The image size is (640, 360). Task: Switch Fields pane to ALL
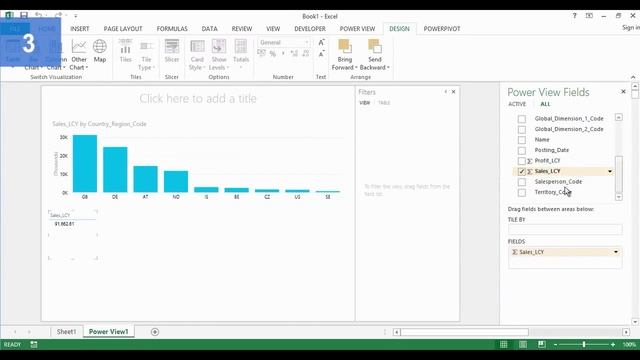point(545,104)
